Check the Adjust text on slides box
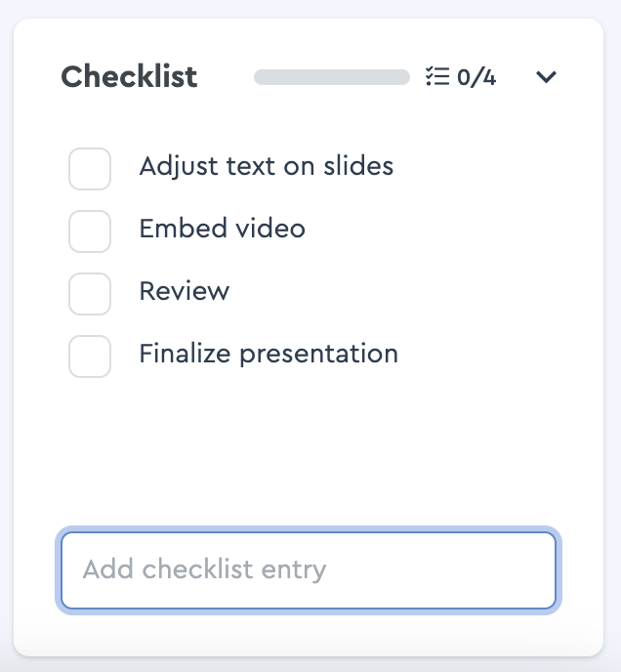 90,169
